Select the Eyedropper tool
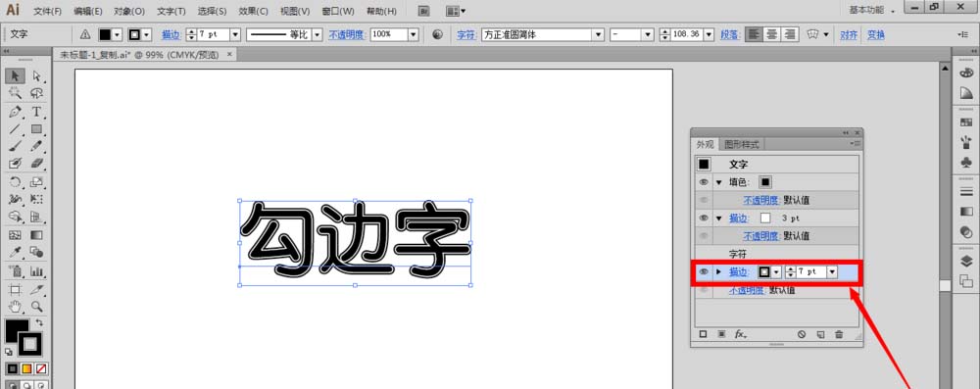 tap(16, 252)
